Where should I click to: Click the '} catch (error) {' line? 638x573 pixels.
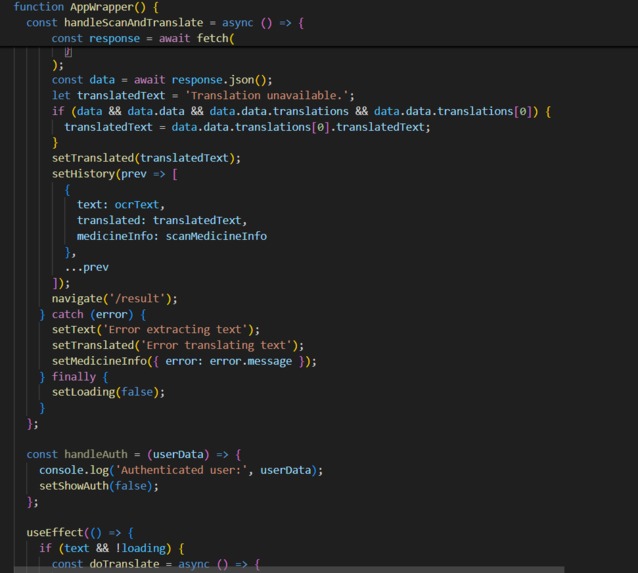click(92, 314)
